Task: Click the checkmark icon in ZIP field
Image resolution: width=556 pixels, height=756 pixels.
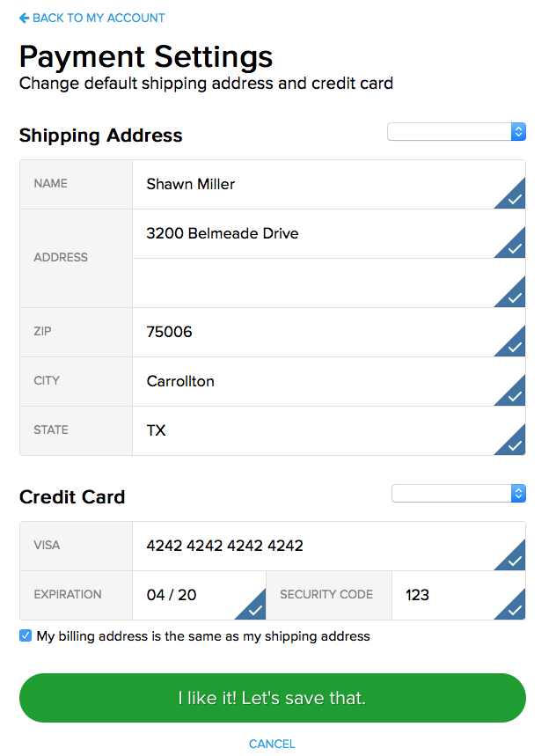Action: (515, 346)
